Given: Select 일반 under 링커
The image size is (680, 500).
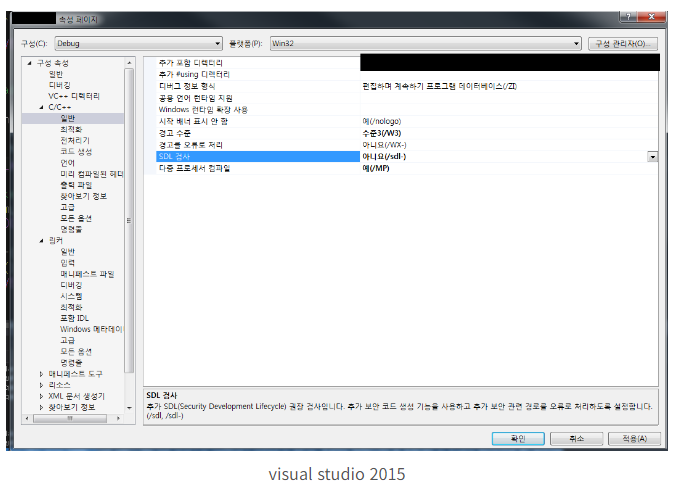Looking at the screenshot, I should [x=68, y=252].
